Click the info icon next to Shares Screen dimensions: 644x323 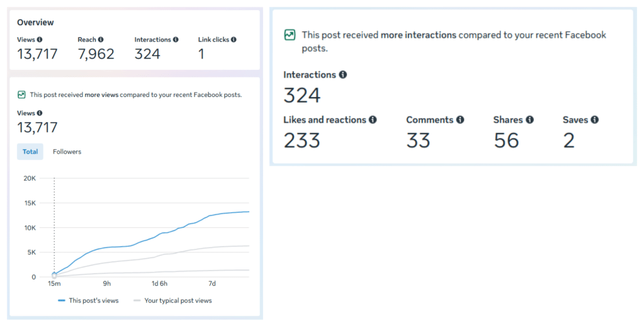click(x=529, y=120)
